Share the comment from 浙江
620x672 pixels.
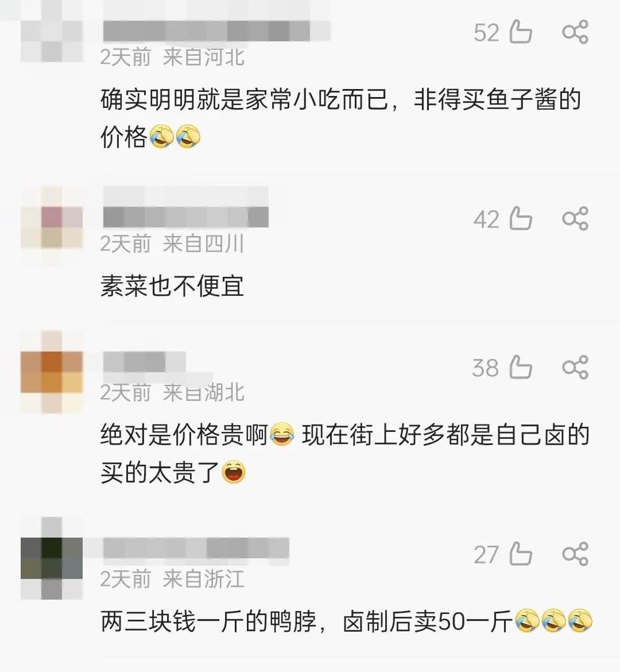pyautogui.click(x=575, y=554)
